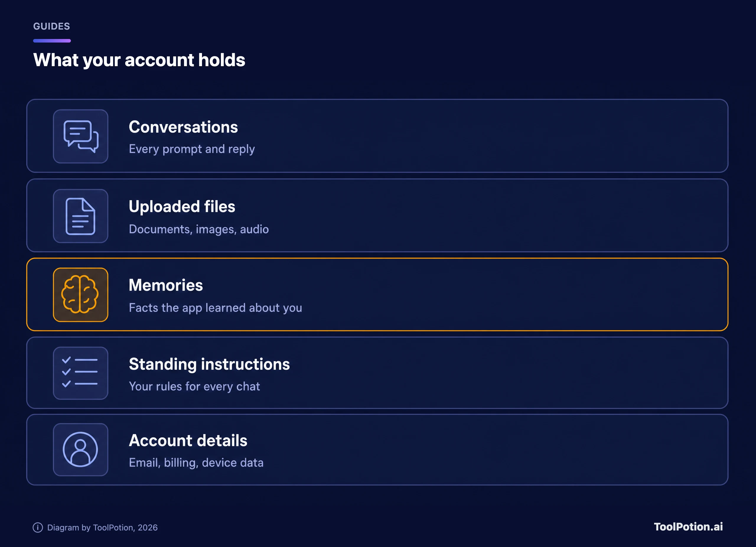Click the GUIDES section label
The height and width of the screenshot is (547, 756).
tap(52, 26)
